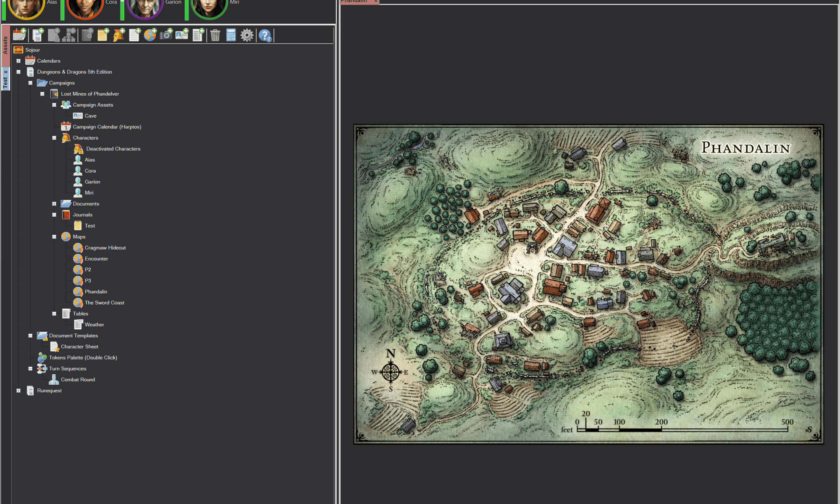The height and width of the screenshot is (504, 840).
Task: Click the add calendar toolbar icon
Action: [19, 35]
